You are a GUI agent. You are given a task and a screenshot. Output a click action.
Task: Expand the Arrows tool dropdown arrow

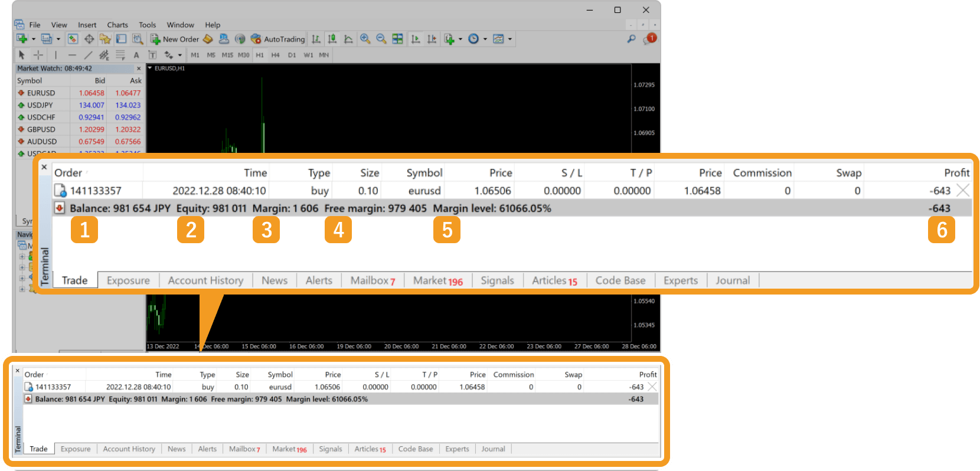[x=179, y=55]
